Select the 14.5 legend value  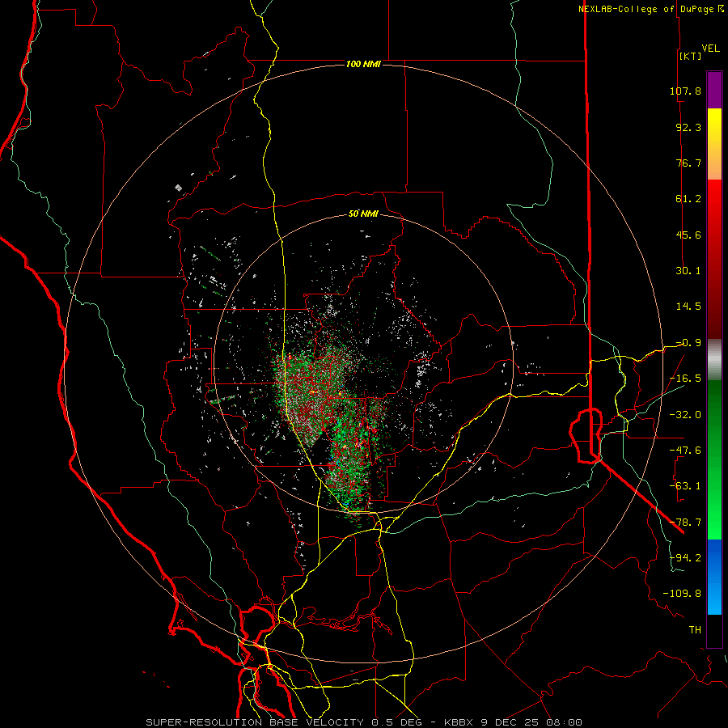pos(688,307)
